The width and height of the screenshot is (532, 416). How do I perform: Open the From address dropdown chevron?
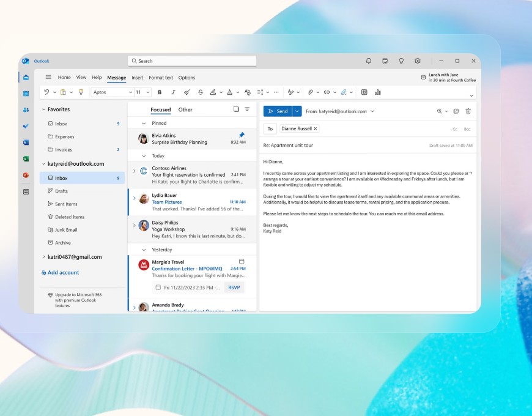pos(372,111)
